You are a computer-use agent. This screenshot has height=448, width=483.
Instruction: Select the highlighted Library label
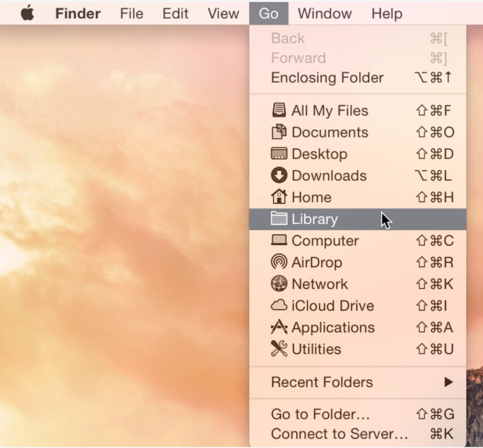[x=314, y=219]
